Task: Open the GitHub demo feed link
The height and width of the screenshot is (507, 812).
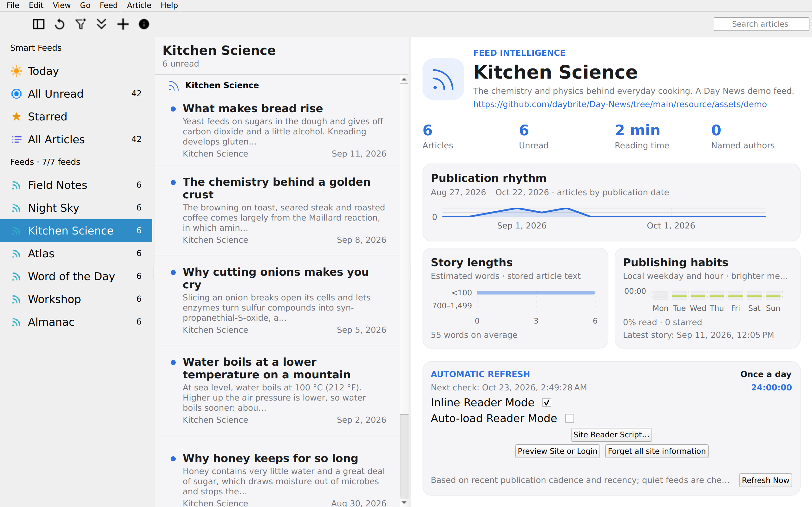Action: coord(620,104)
